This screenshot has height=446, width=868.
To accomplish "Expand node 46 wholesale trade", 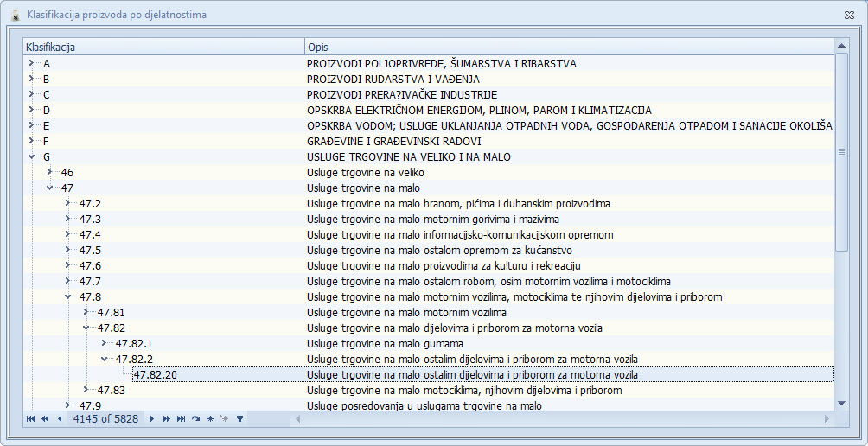I will pyautogui.click(x=50, y=172).
